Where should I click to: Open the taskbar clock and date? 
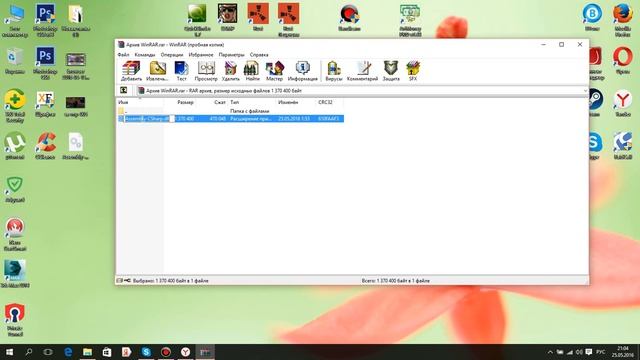coord(623,352)
